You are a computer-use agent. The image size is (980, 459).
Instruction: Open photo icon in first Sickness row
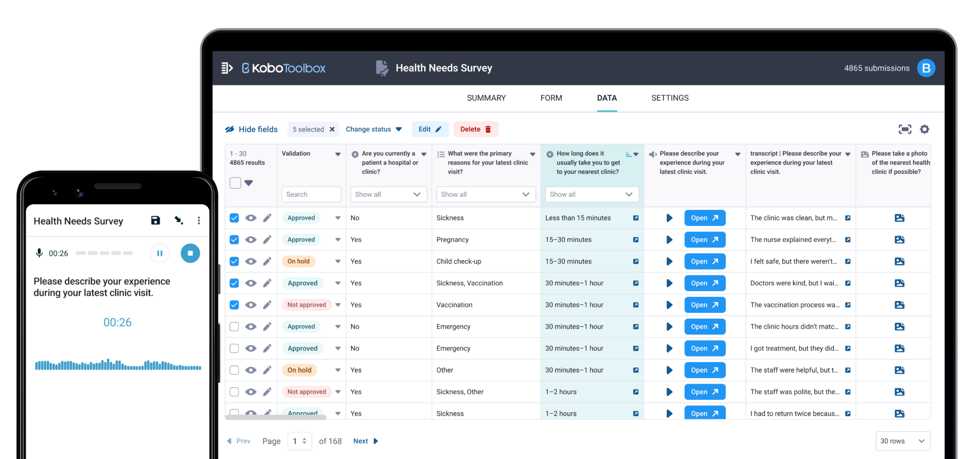pyautogui.click(x=899, y=218)
